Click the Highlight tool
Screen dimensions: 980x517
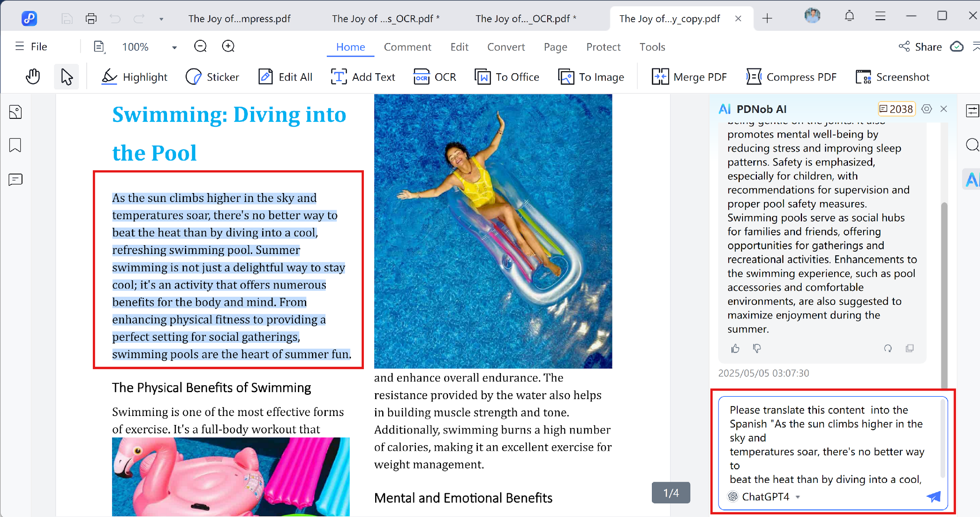coord(134,77)
